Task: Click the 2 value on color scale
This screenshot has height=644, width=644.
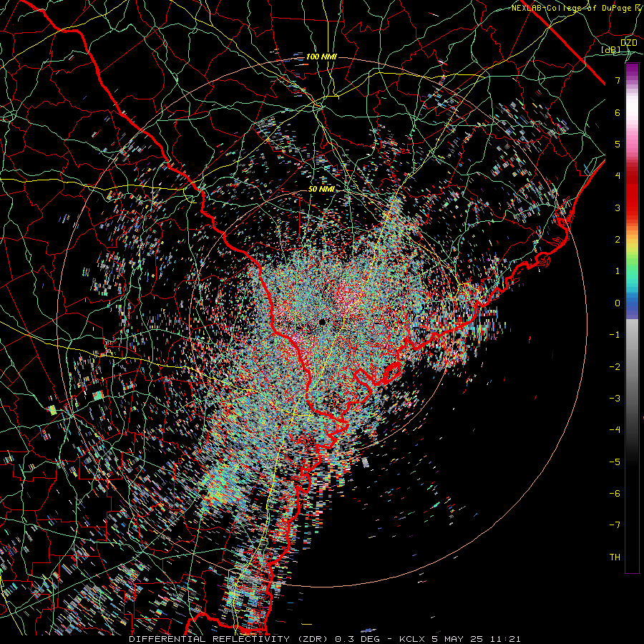Action: 618,240
